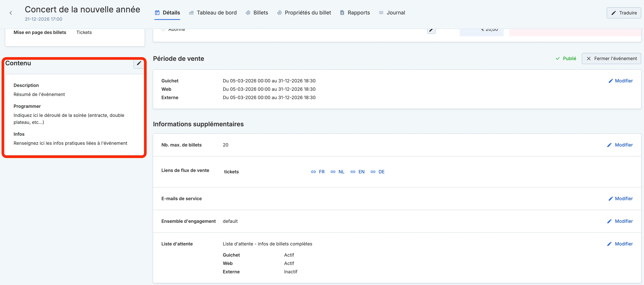Click the Publié status indicator

pos(566,59)
